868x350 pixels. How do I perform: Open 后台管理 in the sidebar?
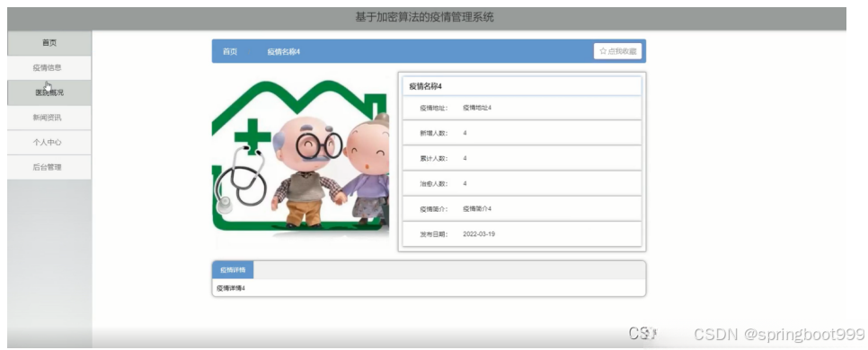coord(49,167)
